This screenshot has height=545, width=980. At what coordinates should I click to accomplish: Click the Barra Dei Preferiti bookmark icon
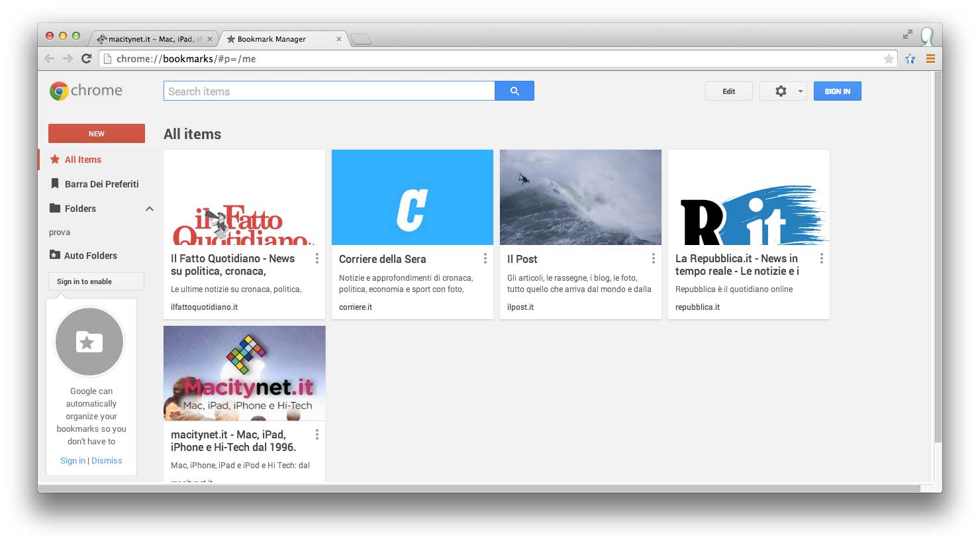click(x=55, y=183)
